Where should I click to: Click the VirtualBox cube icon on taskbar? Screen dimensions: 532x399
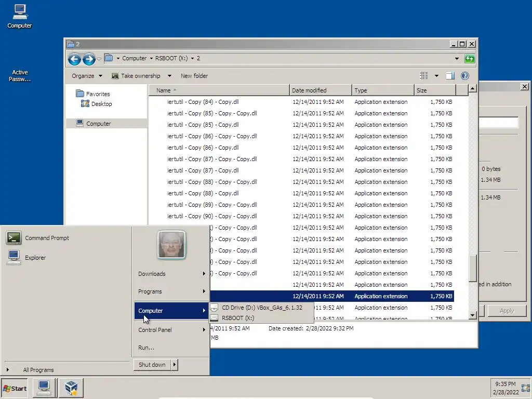[71, 388]
